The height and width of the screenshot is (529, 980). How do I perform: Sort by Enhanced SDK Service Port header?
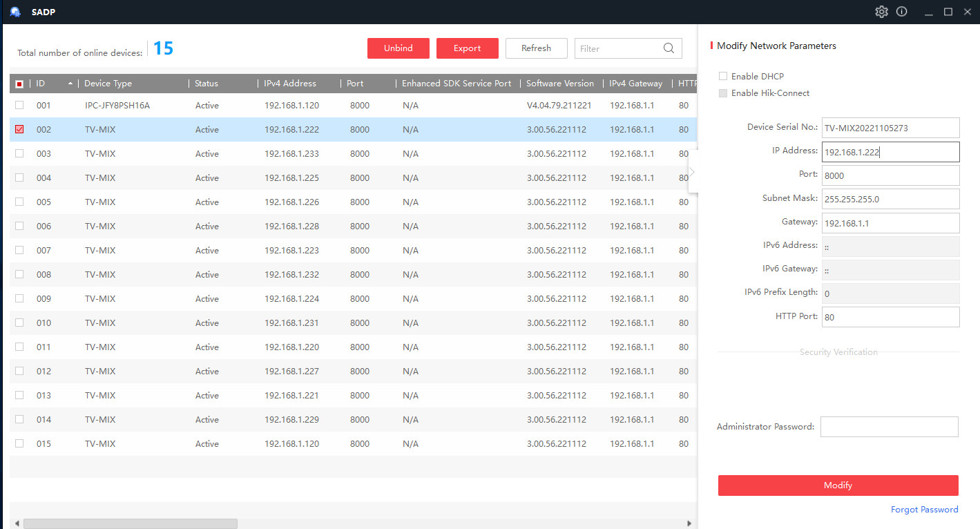point(457,84)
